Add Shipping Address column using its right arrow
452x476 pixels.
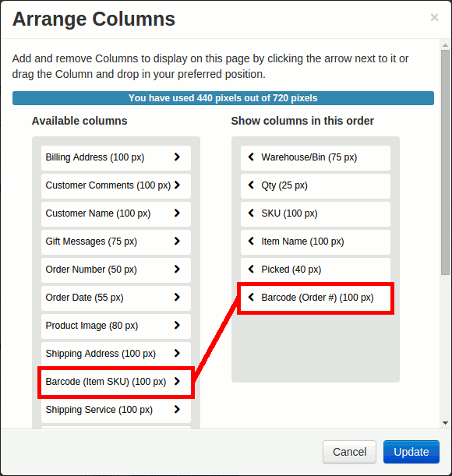177,353
